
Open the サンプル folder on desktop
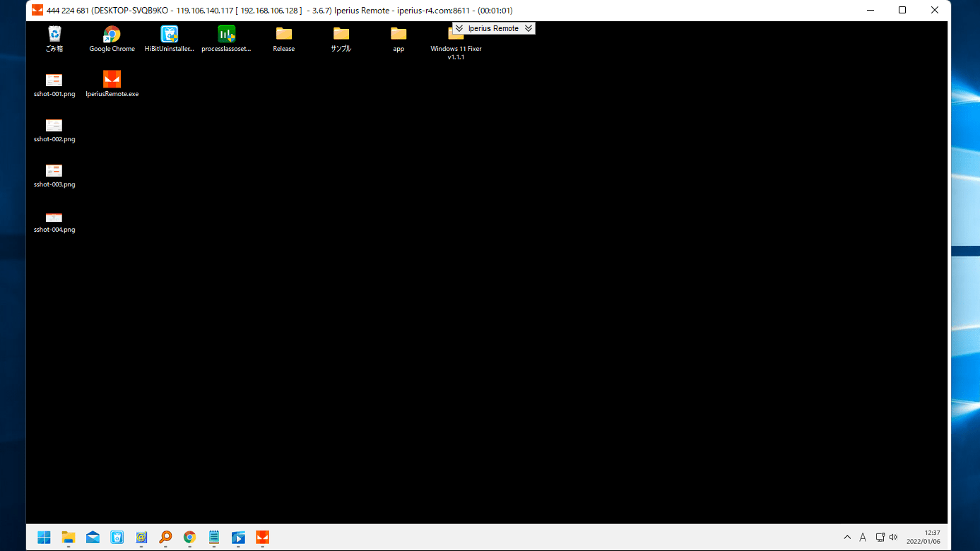coord(341,39)
